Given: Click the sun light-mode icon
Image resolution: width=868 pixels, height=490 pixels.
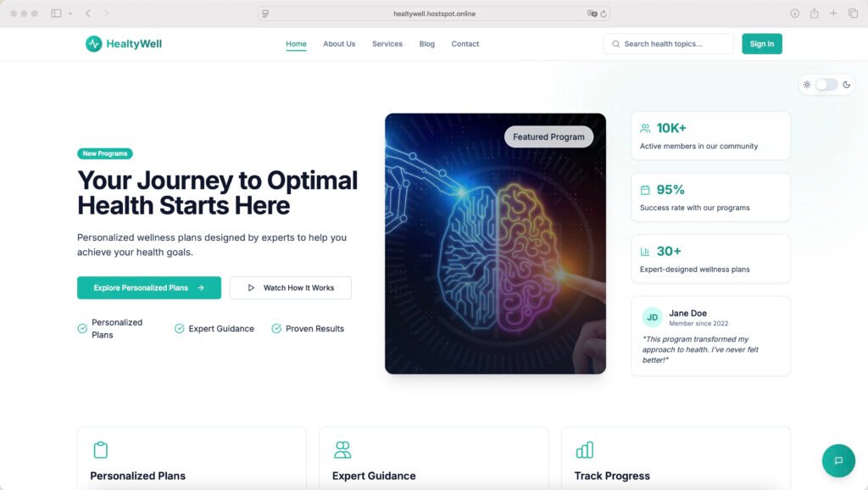Looking at the screenshot, I should point(807,85).
